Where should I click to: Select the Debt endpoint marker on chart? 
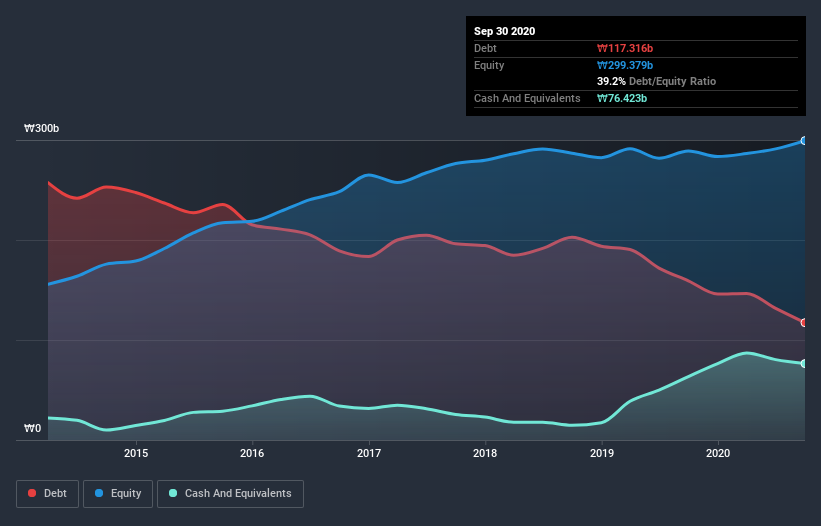804,322
